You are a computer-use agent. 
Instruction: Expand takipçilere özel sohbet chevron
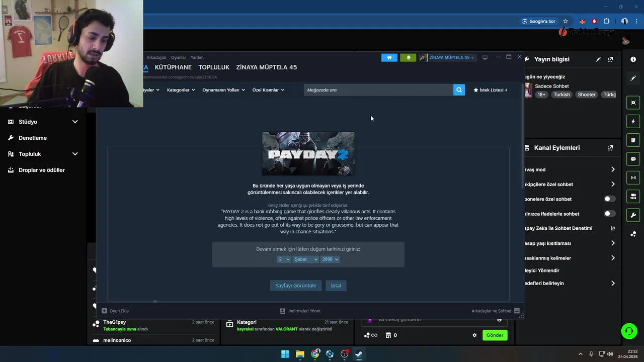[613, 184]
